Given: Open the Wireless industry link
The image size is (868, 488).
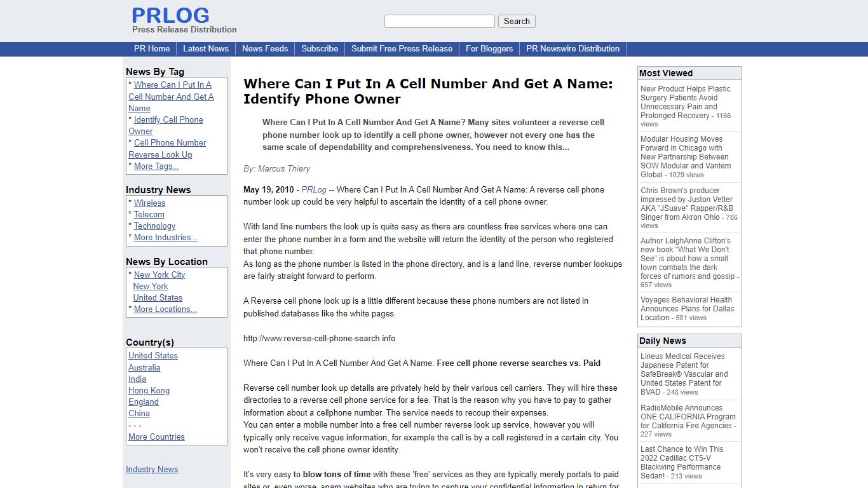Looking at the screenshot, I should [149, 203].
